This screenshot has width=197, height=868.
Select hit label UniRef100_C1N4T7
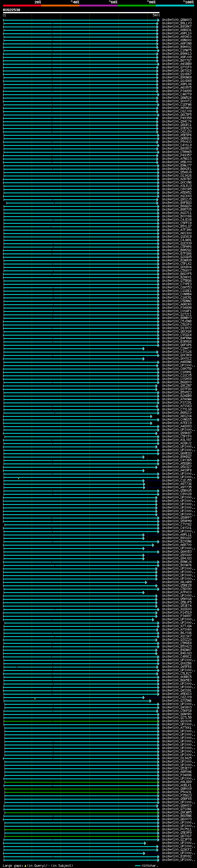click(177, 349)
